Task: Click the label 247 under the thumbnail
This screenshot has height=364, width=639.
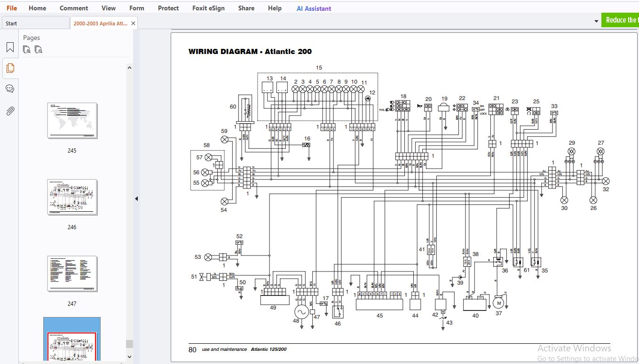Action: pos(72,304)
